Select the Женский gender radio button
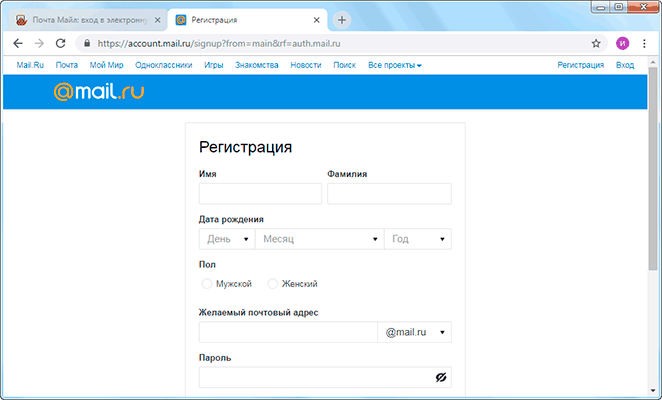Image resolution: width=662 pixels, height=400 pixels. click(273, 284)
